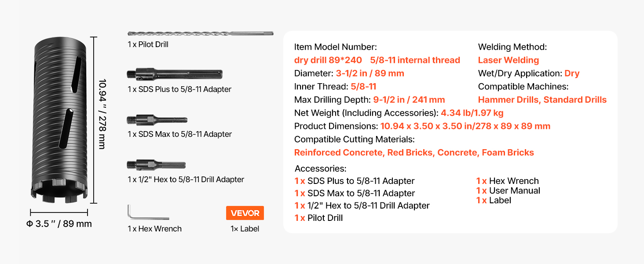The height and width of the screenshot is (264, 644).
Task: Click "User Manual" in the Accessories list
Action: click(515, 191)
